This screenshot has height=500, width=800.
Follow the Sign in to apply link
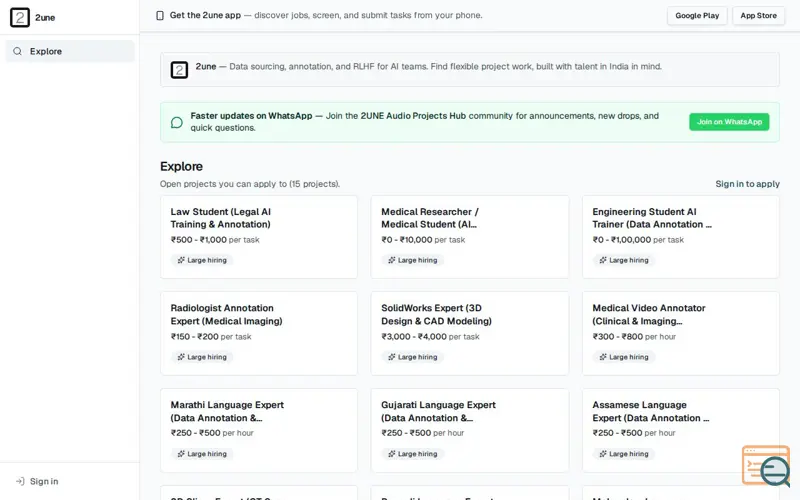click(x=747, y=184)
